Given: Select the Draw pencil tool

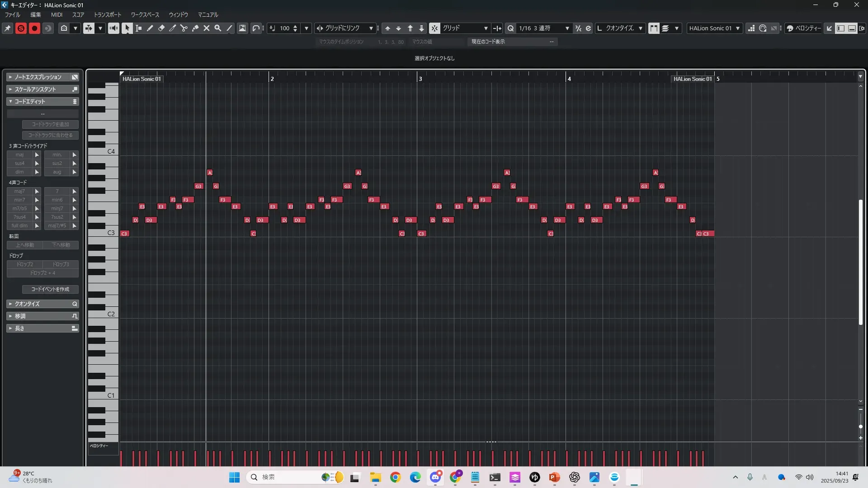Looking at the screenshot, I should click(150, 28).
